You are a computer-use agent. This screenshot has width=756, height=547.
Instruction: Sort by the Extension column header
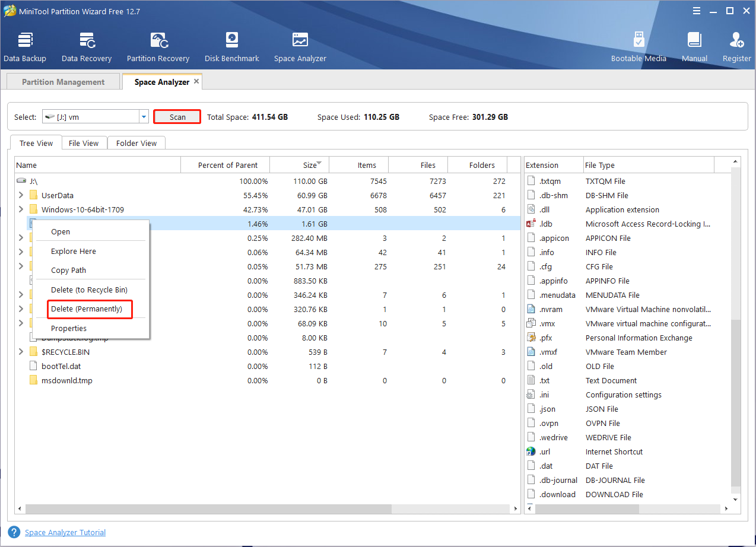tap(554, 165)
